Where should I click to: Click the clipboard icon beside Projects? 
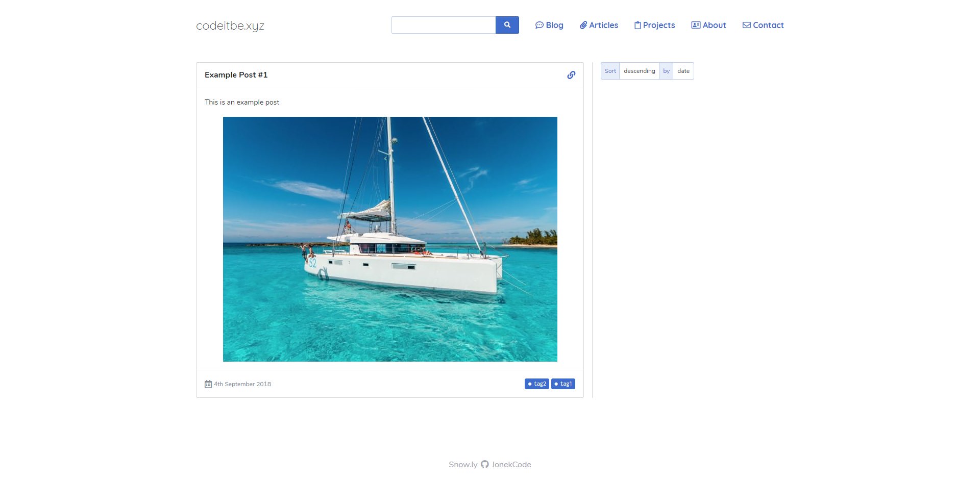[x=638, y=25]
